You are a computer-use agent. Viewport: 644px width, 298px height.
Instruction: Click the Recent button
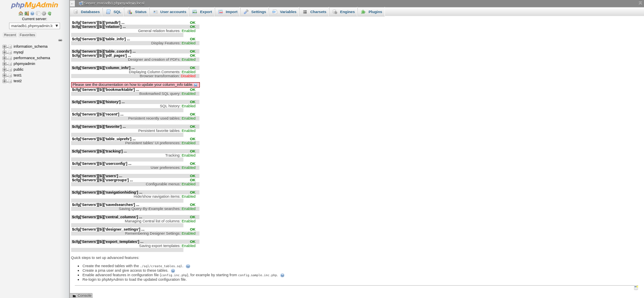[x=10, y=35]
